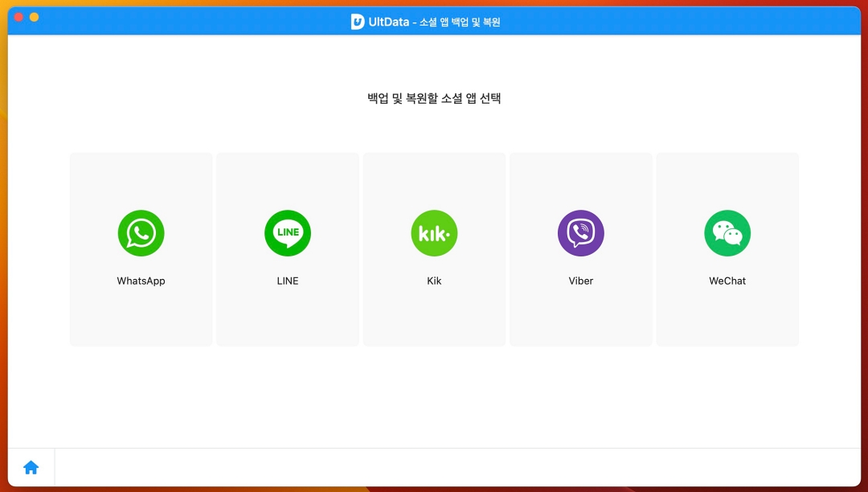Image resolution: width=868 pixels, height=492 pixels.
Task: Select the WeChat app icon
Action: point(727,233)
